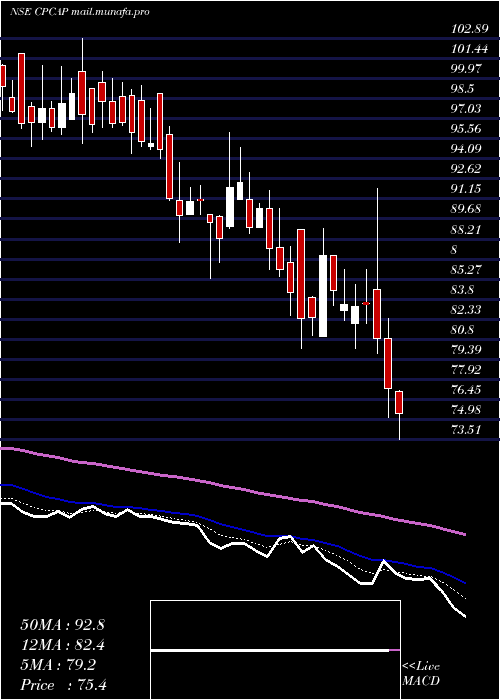Image resolution: width=500 pixels, height=700 pixels.
Task: Click the 82.33 price axis label
Action: pos(466,310)
